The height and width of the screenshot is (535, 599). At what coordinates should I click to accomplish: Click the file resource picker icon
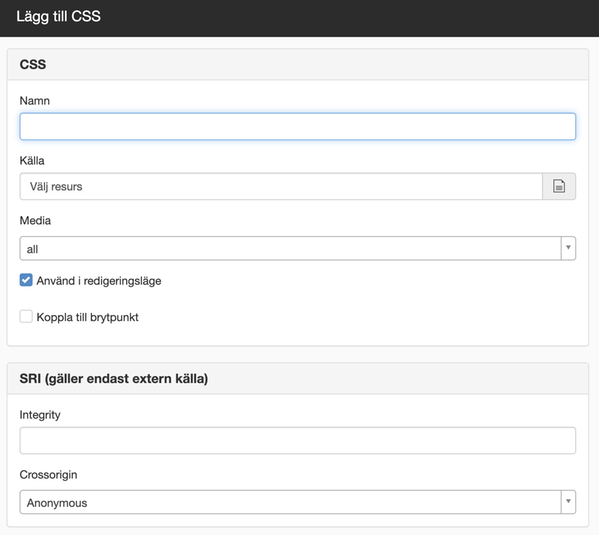(x=559, y=186)
